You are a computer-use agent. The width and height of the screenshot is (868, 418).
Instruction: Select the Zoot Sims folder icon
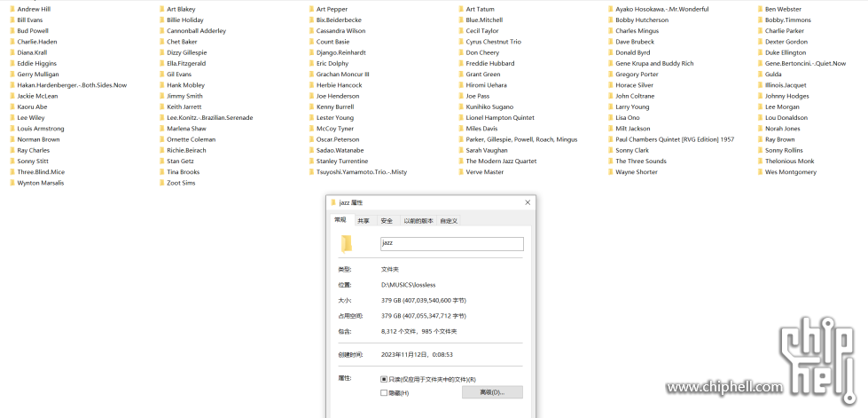pyautogui.click(x=161, y=183)
